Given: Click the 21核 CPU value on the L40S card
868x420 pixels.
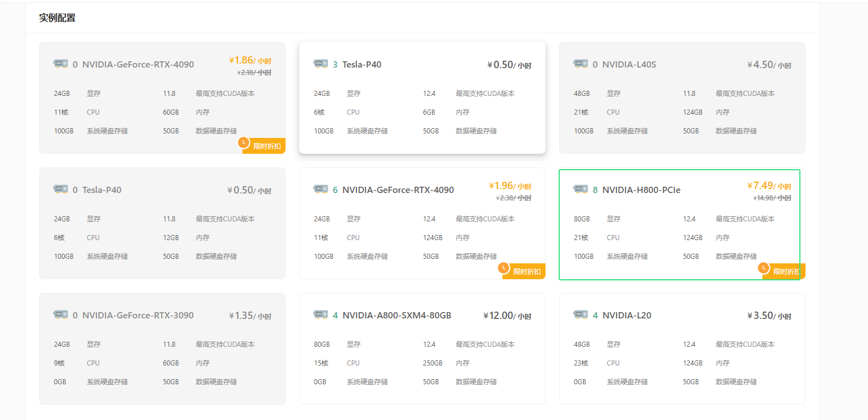Looking at the screenshot, I should (x=581, y=112).
